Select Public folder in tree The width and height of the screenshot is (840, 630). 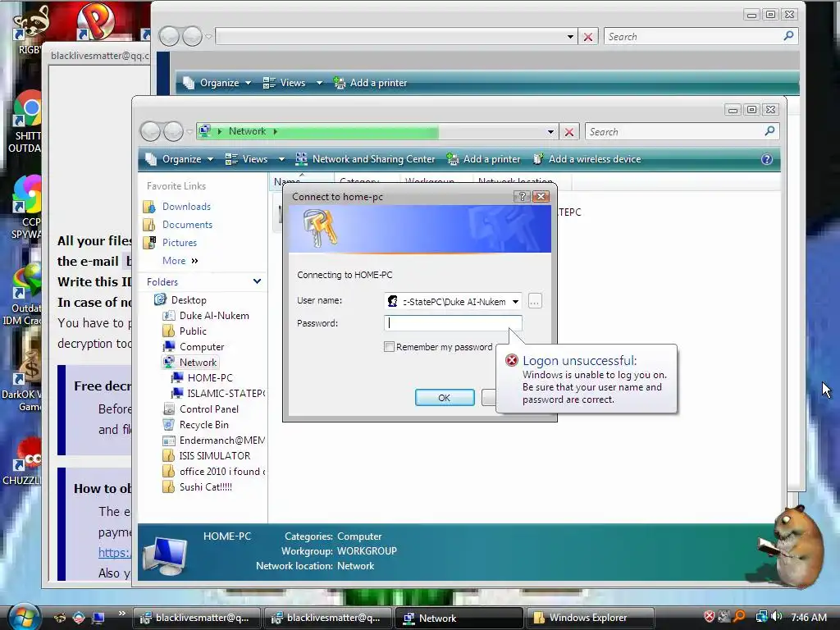pyautogui.click(x=193, y=331)
